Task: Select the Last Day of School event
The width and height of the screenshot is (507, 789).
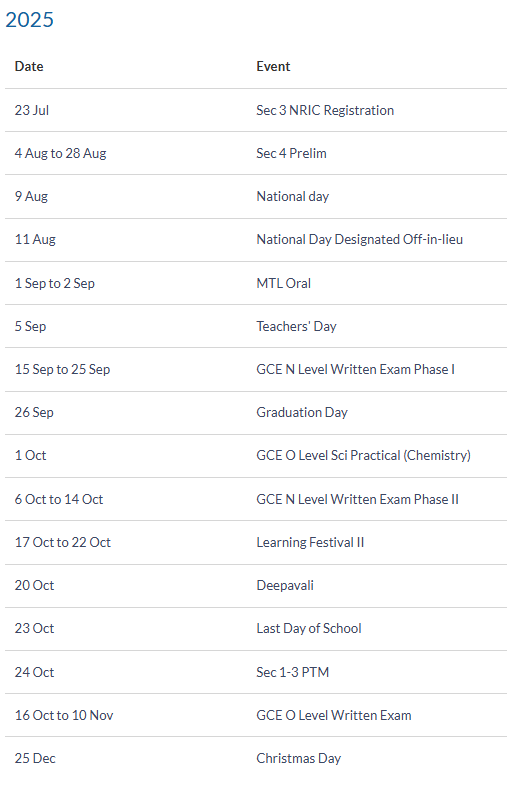Action: click(309, 628)
